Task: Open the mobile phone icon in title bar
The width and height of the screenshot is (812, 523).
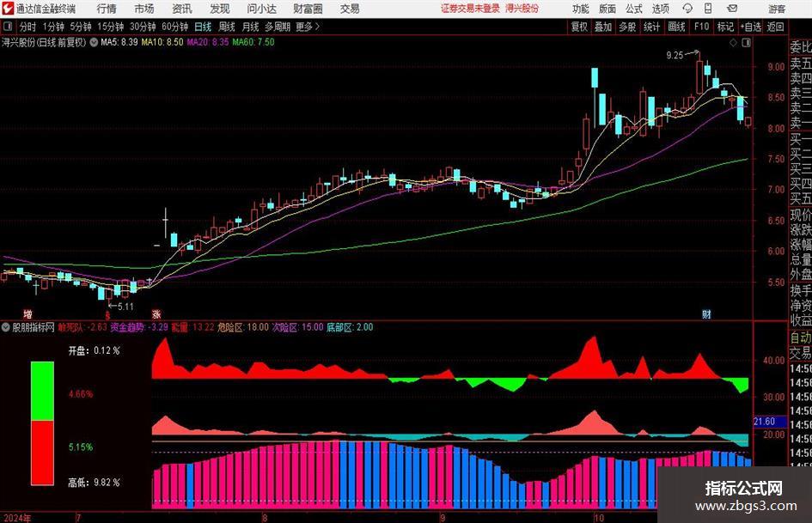Action: pyautogui.click(x=708, y=9)
